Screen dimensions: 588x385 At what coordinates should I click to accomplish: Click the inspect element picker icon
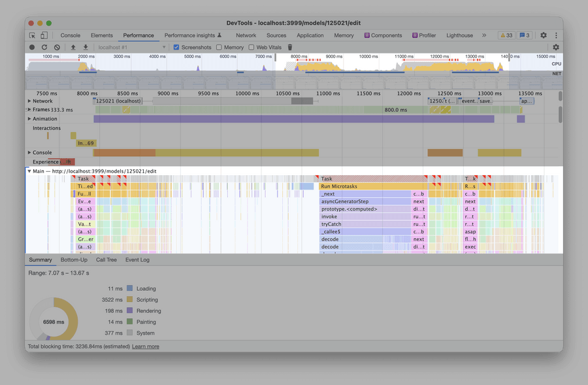[33, 35]
